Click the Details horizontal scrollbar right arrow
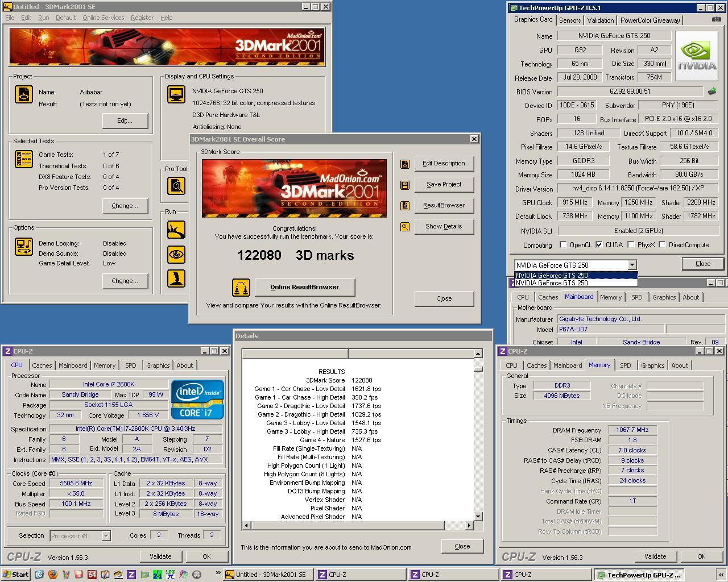Image resolution: width=728 pixels, height=582 pixels. click(x=469, y=525)
